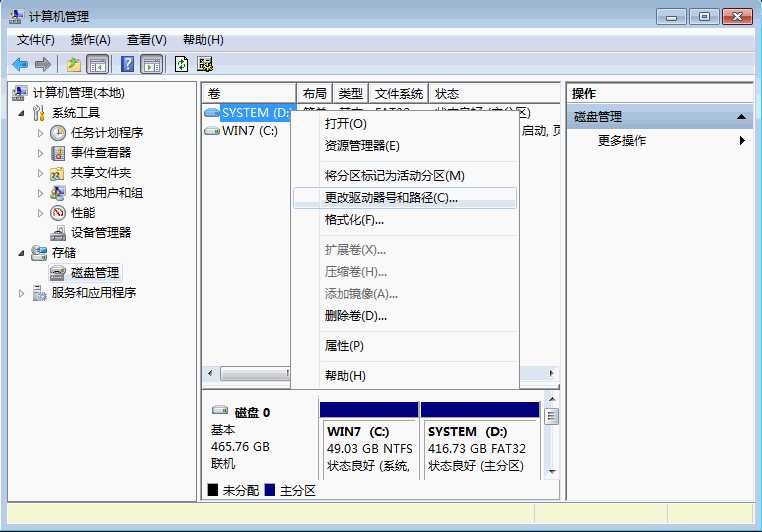Click the Up one level folder icon

[73, 64]
